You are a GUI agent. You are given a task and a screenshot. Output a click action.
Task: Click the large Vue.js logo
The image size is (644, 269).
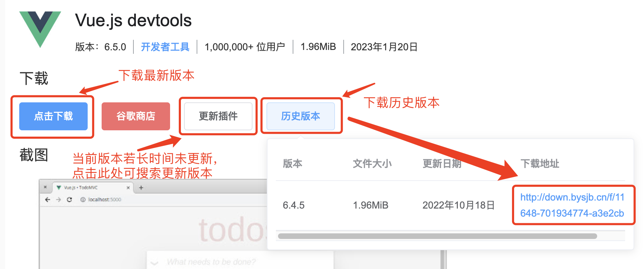pos(40,29)
